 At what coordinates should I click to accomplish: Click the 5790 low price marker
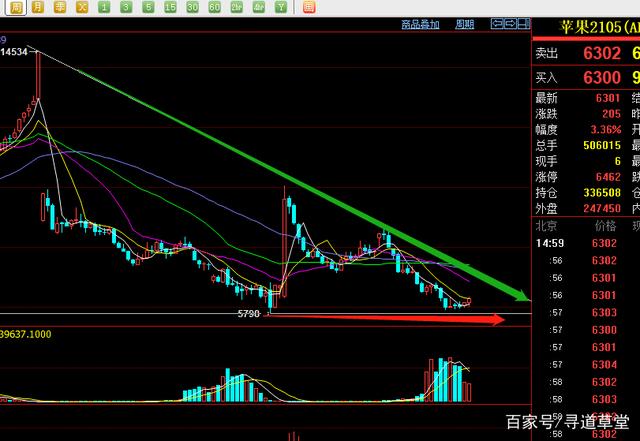click(248, 314)
